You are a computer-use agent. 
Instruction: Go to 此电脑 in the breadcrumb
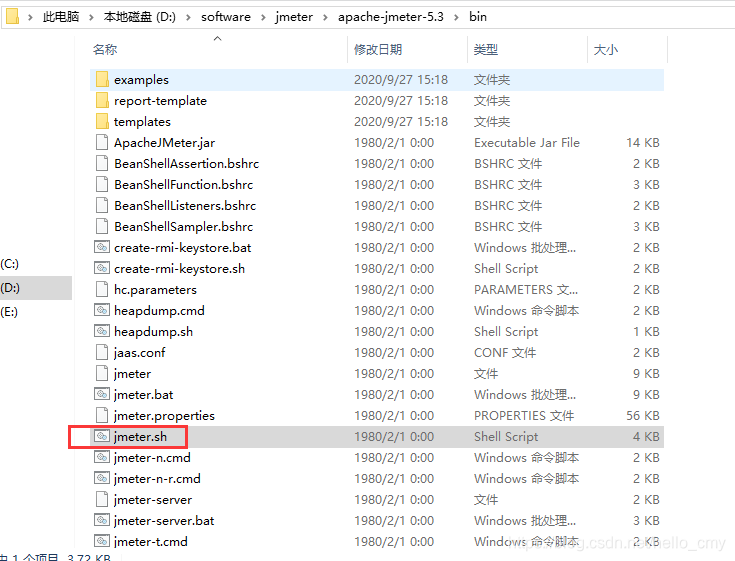(x=61, y=17)
